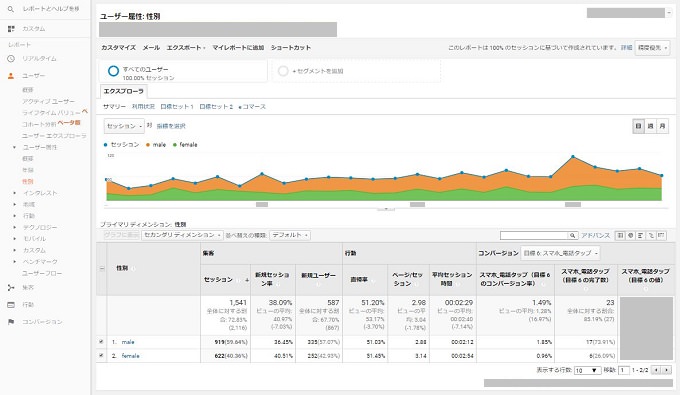Open the rows-to-show dropdown
680x395 pixels.
point(587,370)
